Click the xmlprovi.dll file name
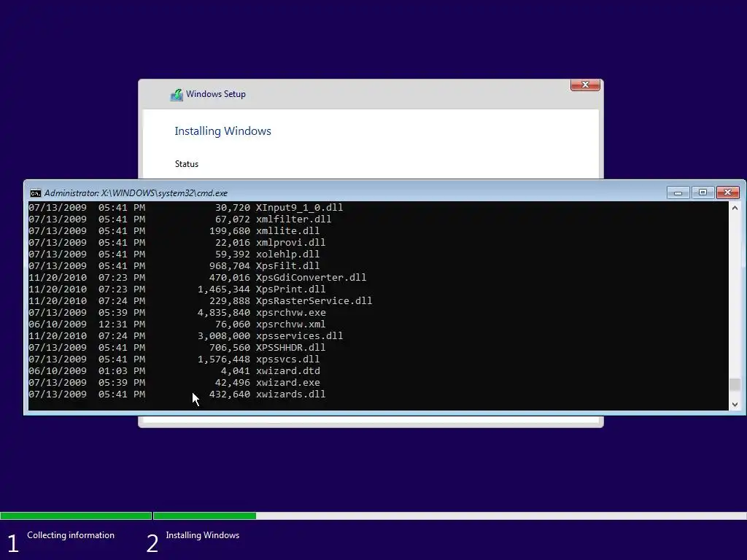 290,242
